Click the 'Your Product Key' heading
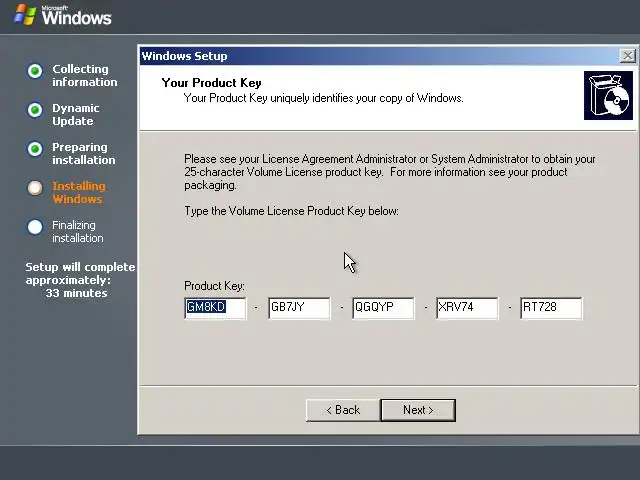 (211, 83)
